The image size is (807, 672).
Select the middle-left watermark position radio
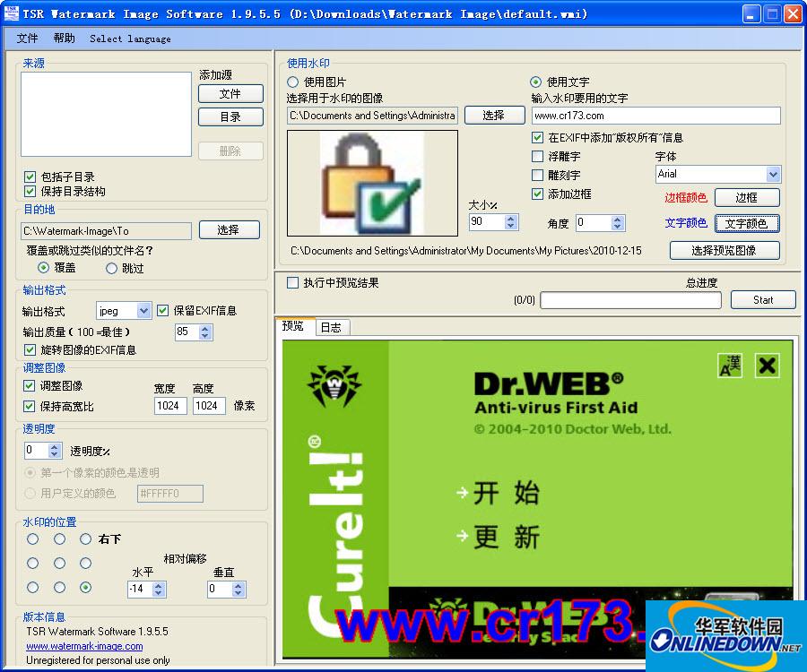pyautogui.click(x=33, y=563)
